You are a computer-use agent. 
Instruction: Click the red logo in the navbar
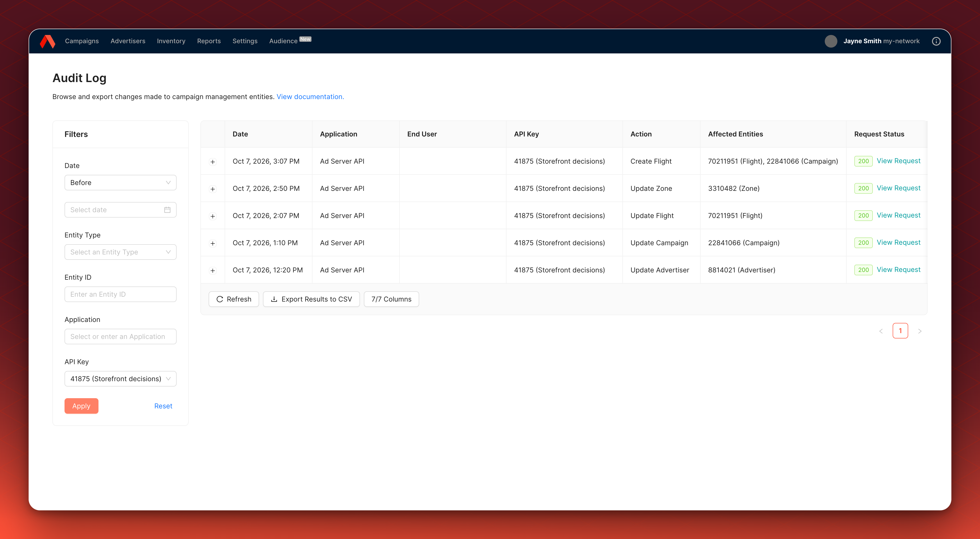pyautogui.click(x=48, y=41)
